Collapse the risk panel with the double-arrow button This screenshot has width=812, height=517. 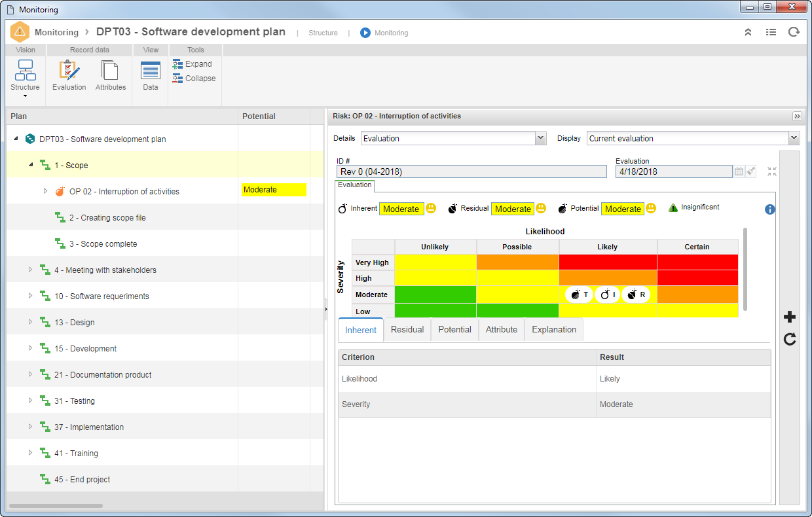pos(797,116)
